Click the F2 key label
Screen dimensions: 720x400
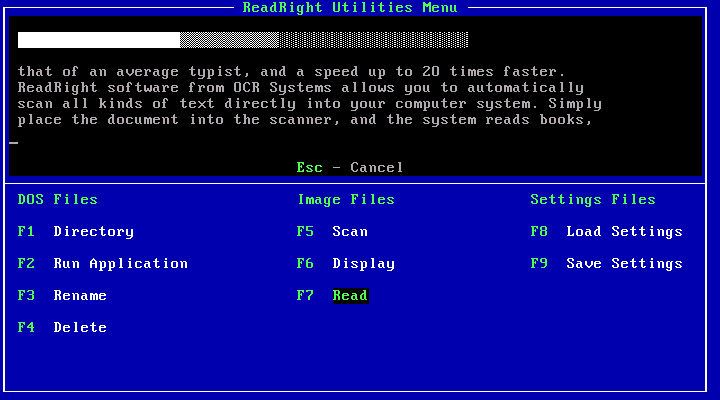[26, 264]
